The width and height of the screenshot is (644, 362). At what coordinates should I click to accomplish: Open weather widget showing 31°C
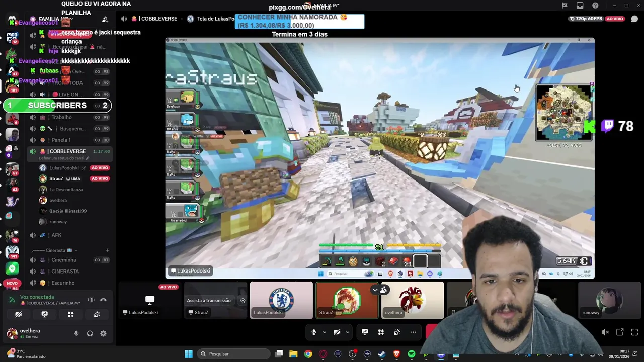click(26, 354)
